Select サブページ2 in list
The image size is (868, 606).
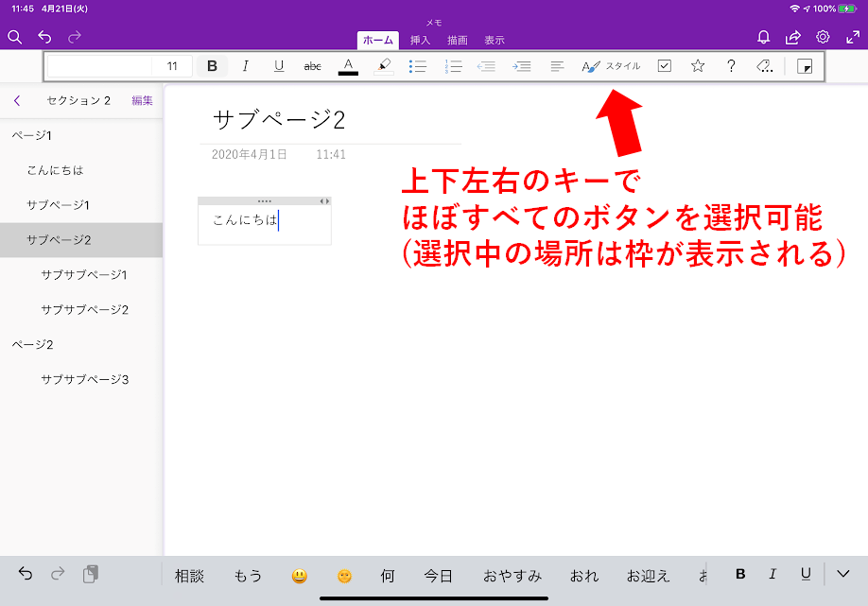tap(81, 240)
